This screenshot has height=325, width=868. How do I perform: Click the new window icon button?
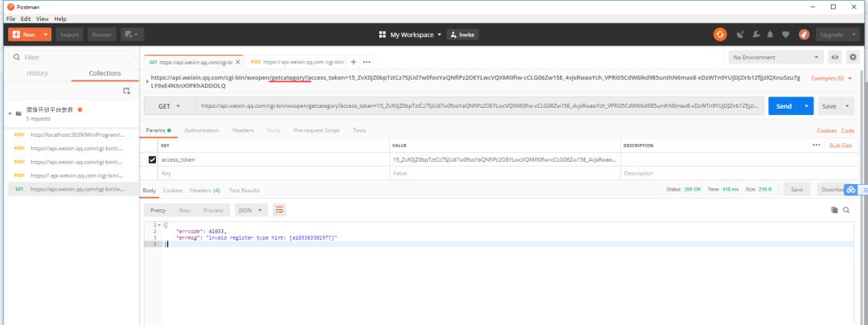point(132,35)
